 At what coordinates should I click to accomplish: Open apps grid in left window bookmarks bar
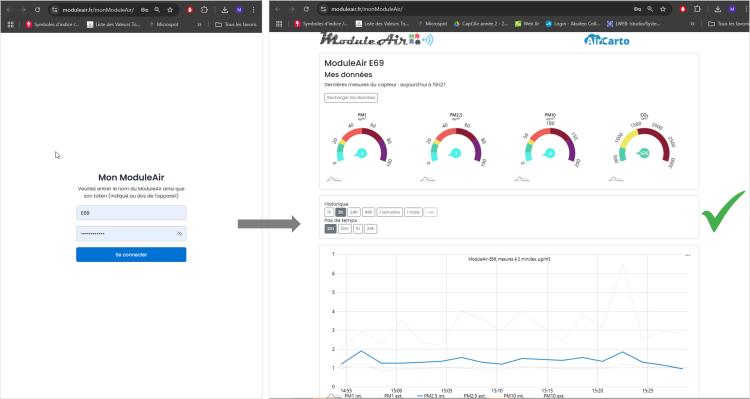11,24
